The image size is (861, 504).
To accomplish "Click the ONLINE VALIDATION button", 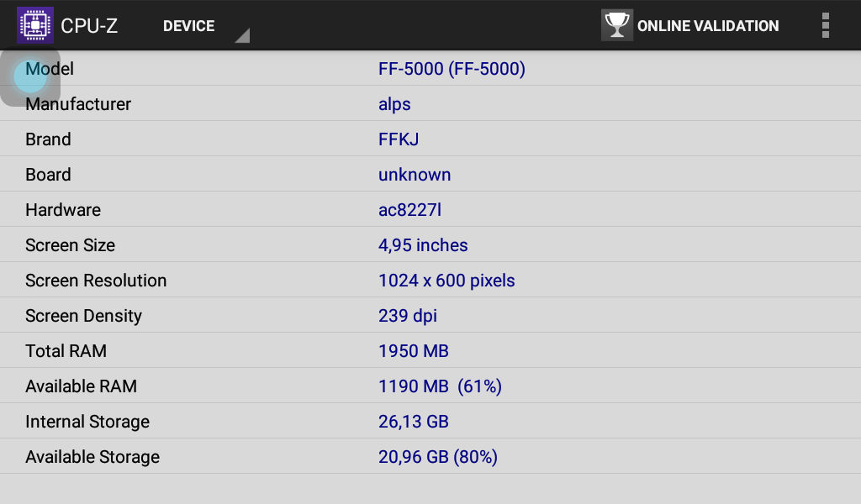I will (690, 25).
